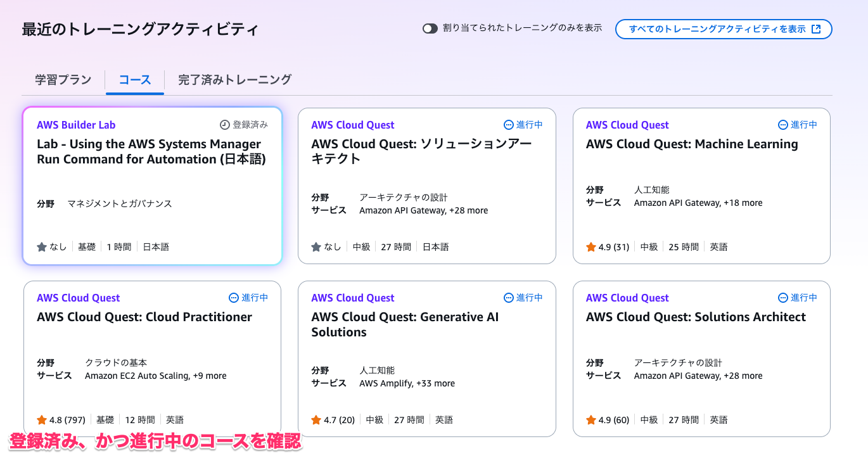The width and height of the screenshot is (868, 458).
Task: Click the AWS Builder Lab label
Action: pyautogui.click(x=76, y=125)
